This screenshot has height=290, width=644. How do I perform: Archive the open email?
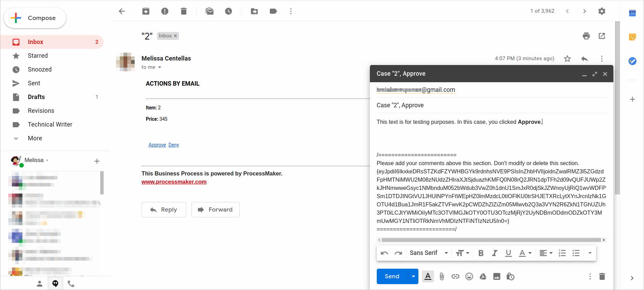click(x=146, y=11)
